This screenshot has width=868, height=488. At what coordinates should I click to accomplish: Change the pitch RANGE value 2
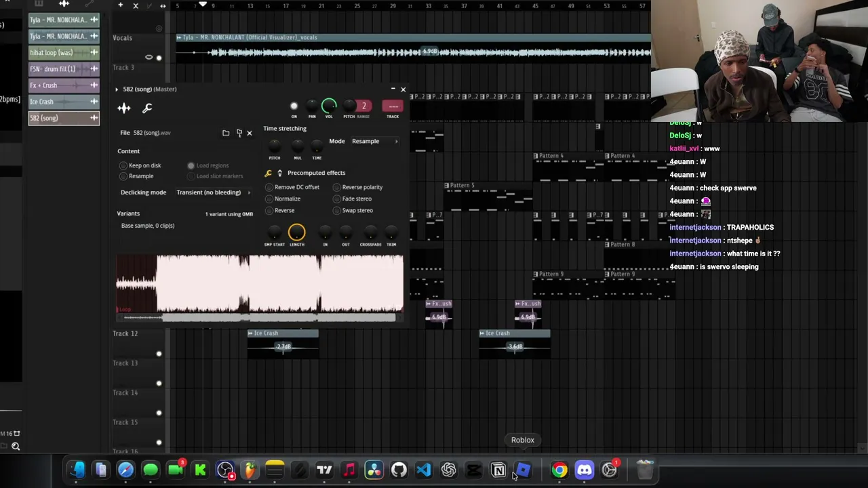click(363, 106)
